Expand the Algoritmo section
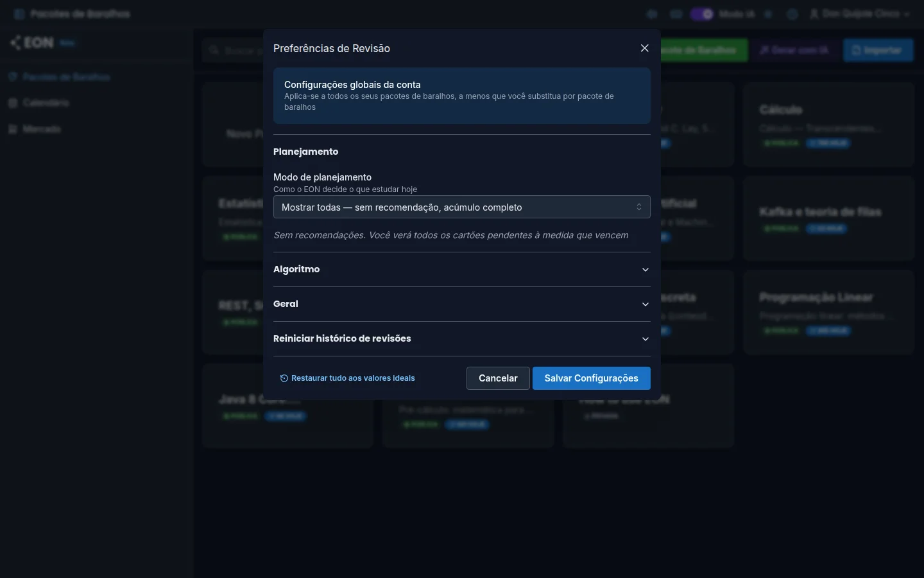Viewport: 924px width, 578px height. pyautogui.click(x=462, y=269)
